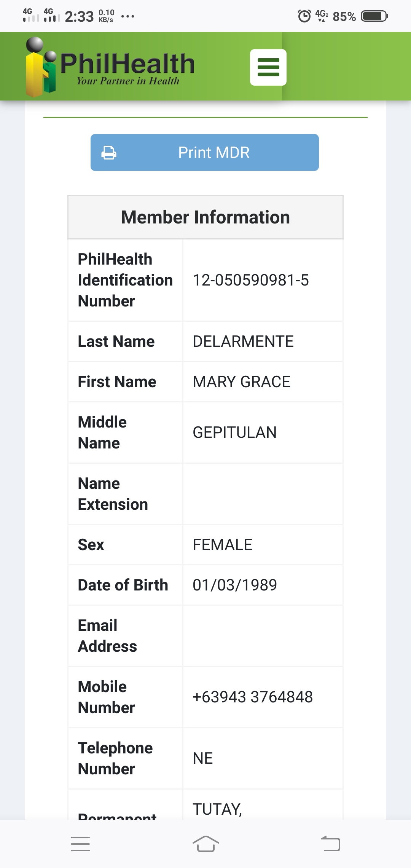The width and height of the screenshot is (411, 868).
Task: Open the recent apps menu icon
Action: [x=80, y=844]
